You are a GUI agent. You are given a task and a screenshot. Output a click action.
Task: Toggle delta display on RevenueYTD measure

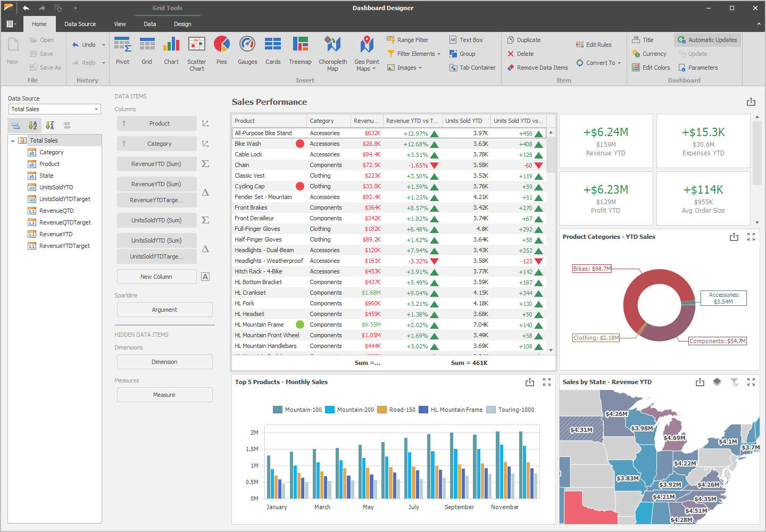pyautogui.click(x=205, y=192)
